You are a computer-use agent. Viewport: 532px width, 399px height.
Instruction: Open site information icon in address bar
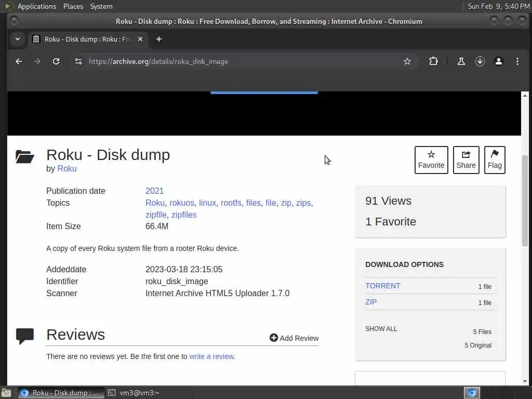(x=78, y=61)
